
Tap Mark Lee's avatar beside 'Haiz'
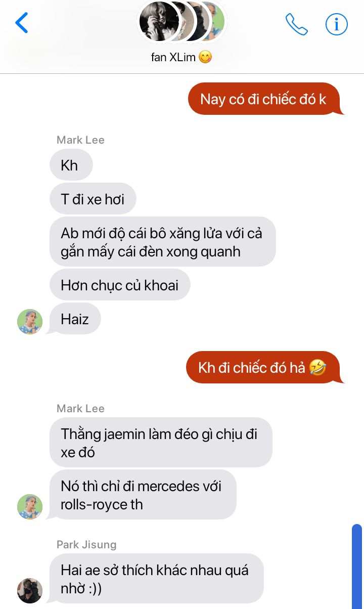click(30, 322)
